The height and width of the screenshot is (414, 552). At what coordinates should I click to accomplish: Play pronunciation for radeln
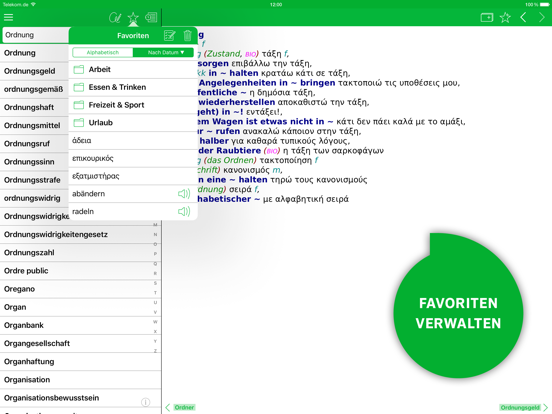point(184,211)
